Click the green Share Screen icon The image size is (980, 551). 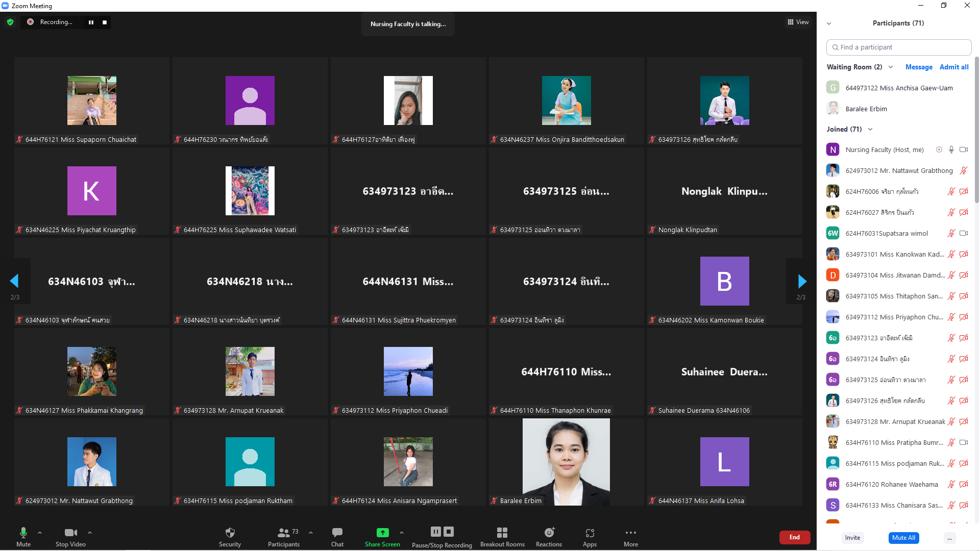click(x=382, y=533)
